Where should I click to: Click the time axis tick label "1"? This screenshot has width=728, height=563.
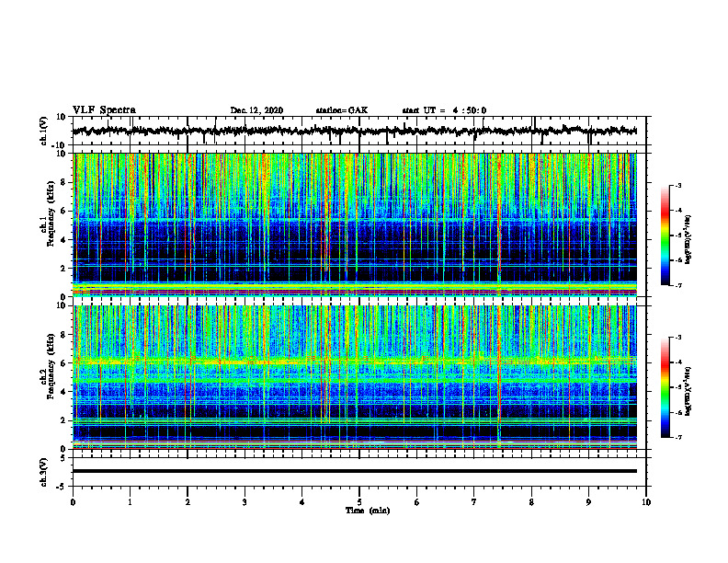[x=130, y=502]
